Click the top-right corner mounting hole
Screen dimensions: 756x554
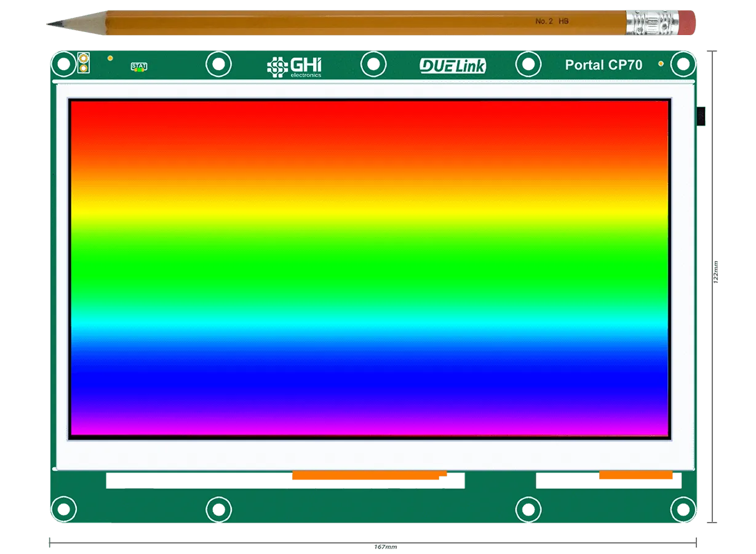click(x=683, y=63)
